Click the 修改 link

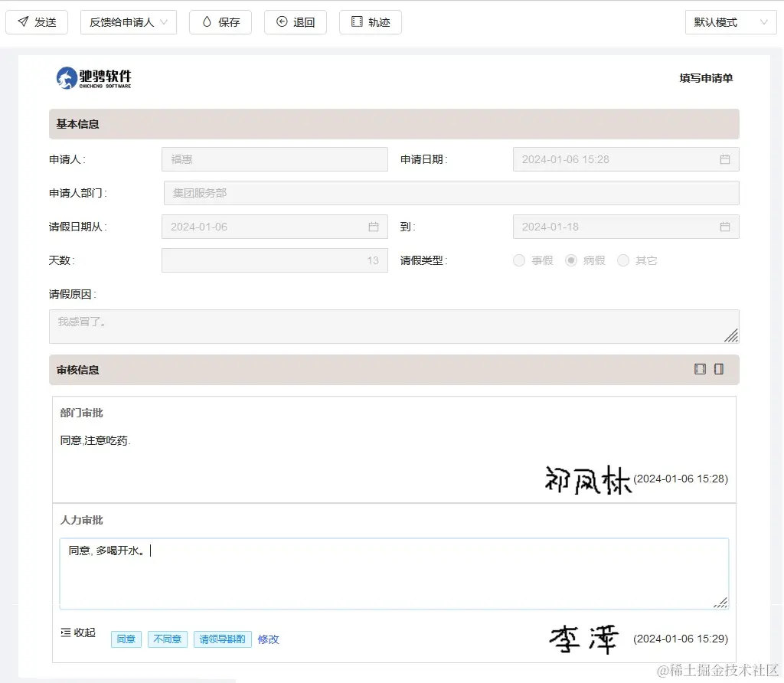[269, 639]
